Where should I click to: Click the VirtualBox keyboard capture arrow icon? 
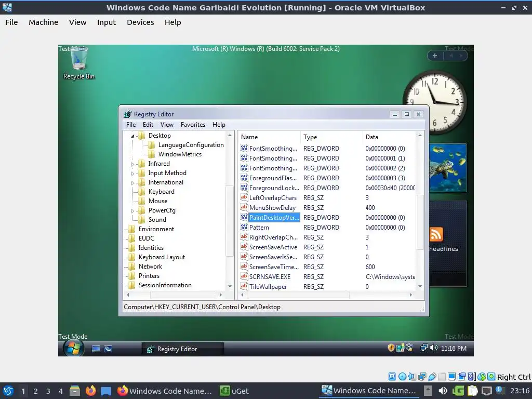491,377
